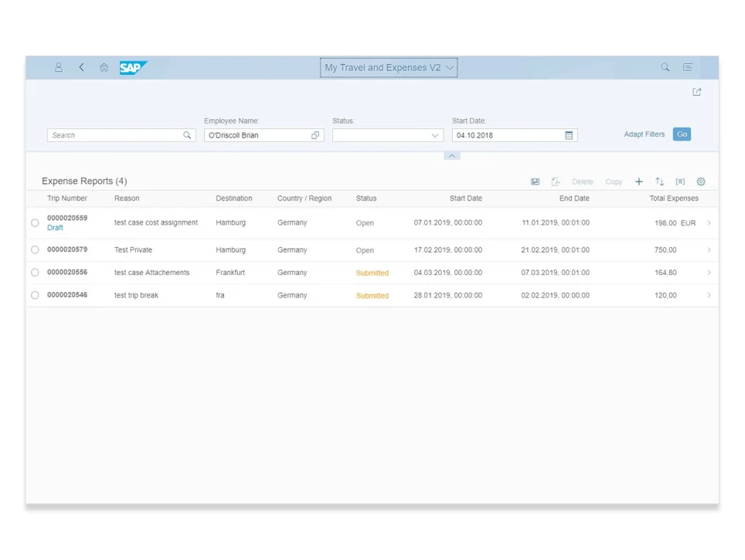Click the Country / Region column header

point(304,199)
